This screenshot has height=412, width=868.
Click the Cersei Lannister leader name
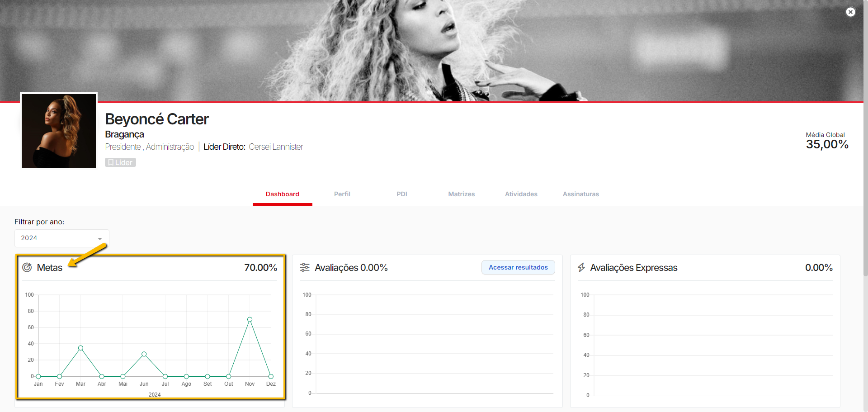[276, 147]
